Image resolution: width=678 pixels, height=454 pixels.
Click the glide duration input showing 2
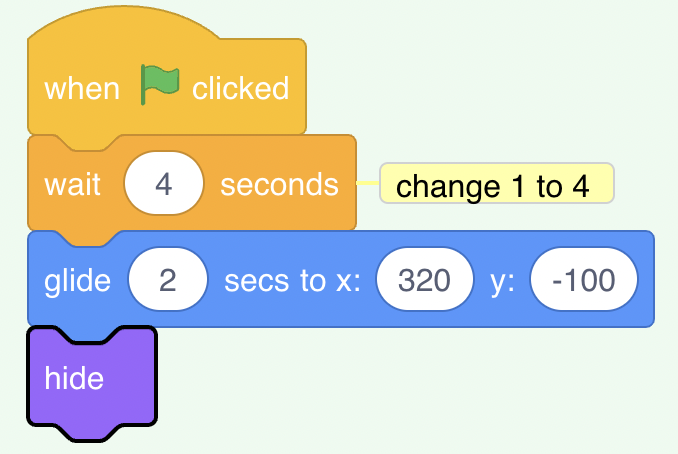click(x=168, y=279)
